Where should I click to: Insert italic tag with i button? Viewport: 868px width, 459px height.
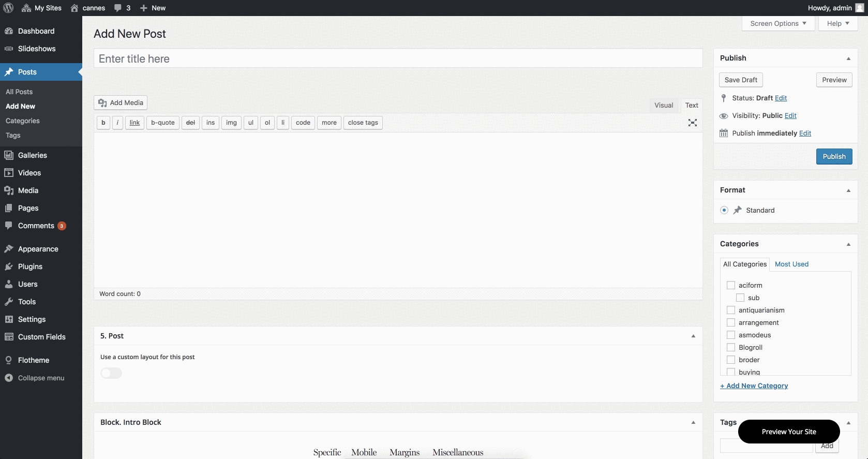point(117,123)
